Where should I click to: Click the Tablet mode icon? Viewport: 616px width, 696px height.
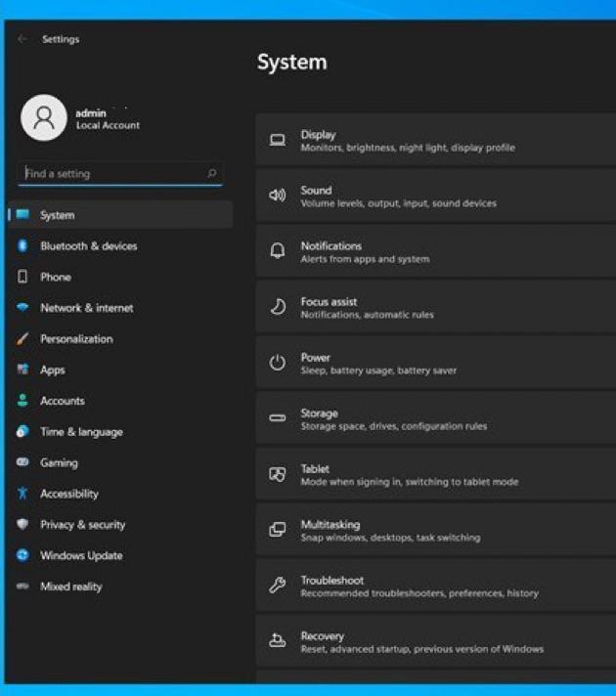coord(278,474)
